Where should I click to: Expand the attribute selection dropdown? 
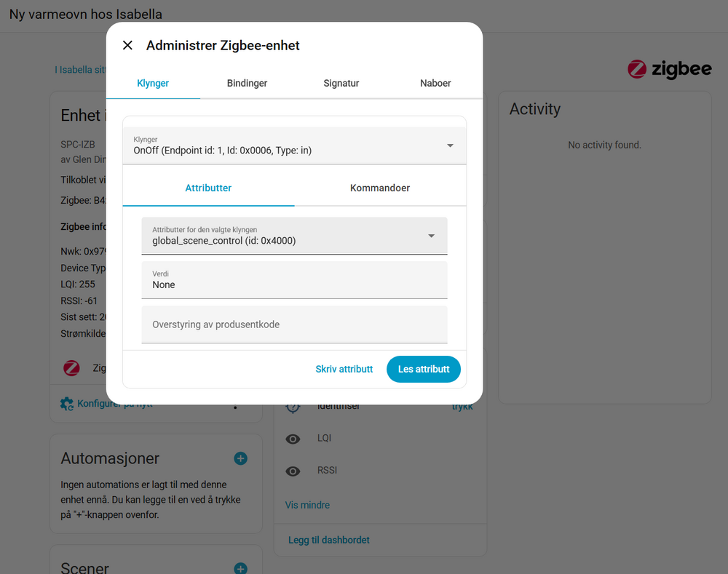point(294,236)
